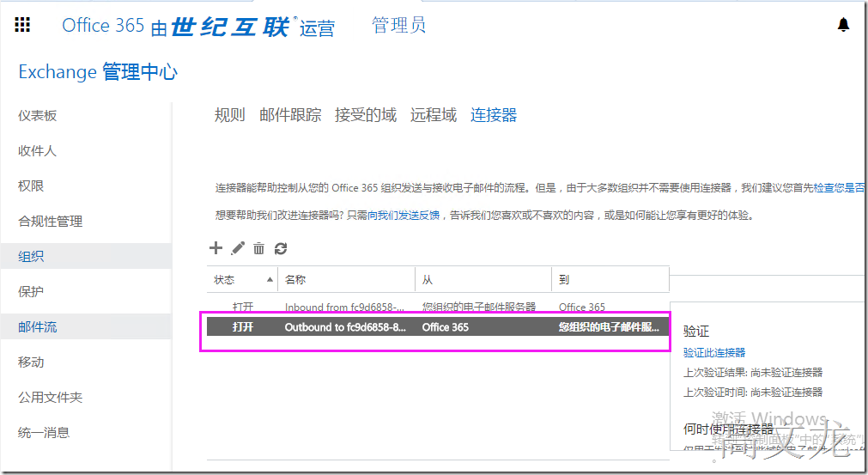
Task: Click the 从 column header
Action: pyautogui.click(x=483, y=279)
